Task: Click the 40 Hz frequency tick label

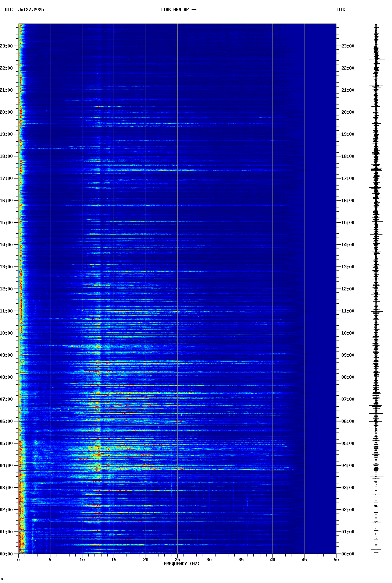Action: tap(272, 560)
